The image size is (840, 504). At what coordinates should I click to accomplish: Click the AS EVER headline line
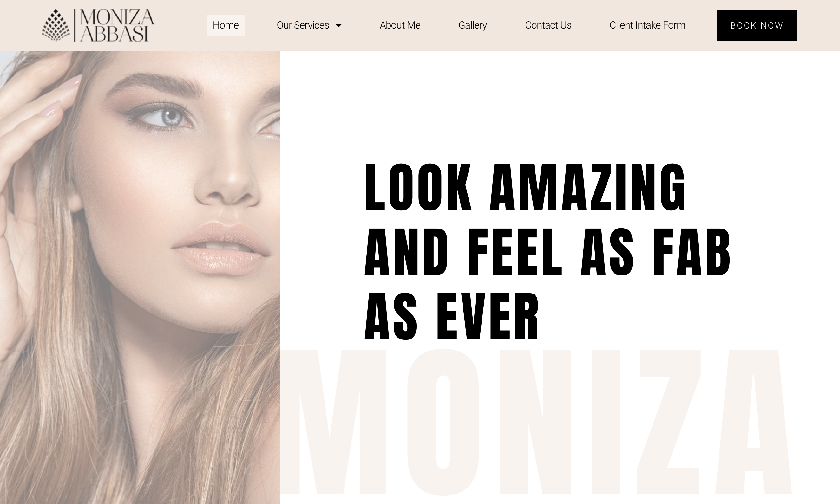tap(452, 316)
